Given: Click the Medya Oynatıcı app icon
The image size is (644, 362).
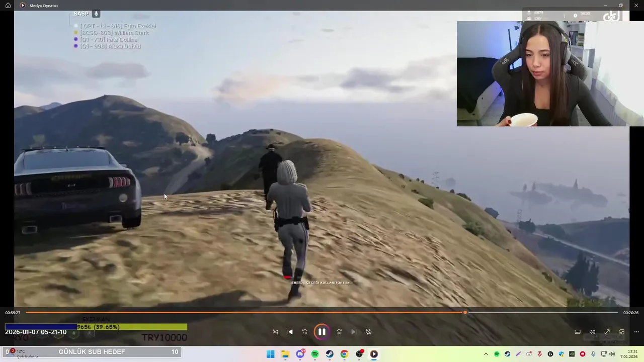Looking at the screenshot, I should (x=23, y=5).
